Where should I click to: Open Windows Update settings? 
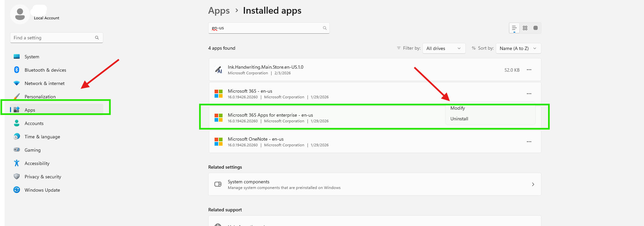[57, 190]
